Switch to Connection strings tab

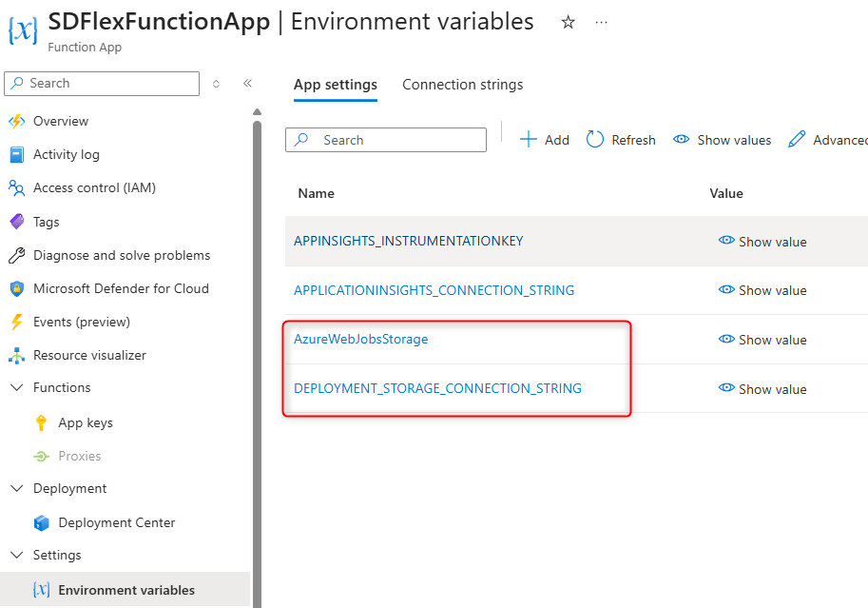(x=462, y=85)
